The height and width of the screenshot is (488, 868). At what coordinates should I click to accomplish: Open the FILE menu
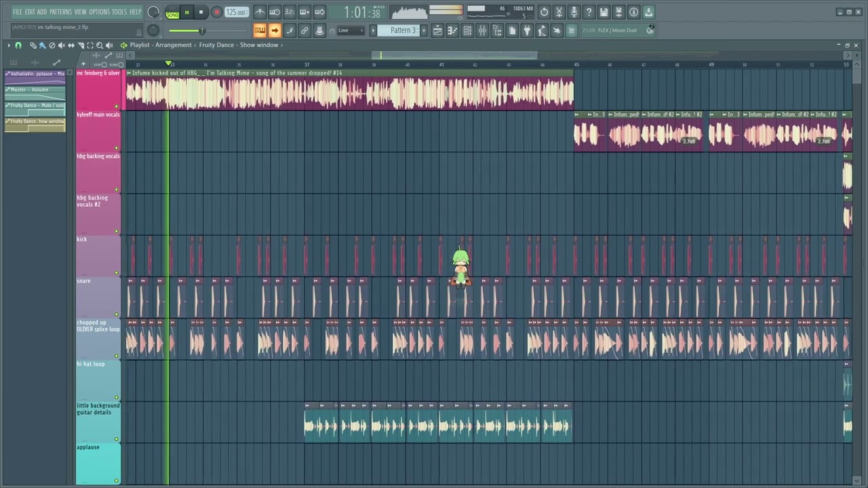point(18,12)
